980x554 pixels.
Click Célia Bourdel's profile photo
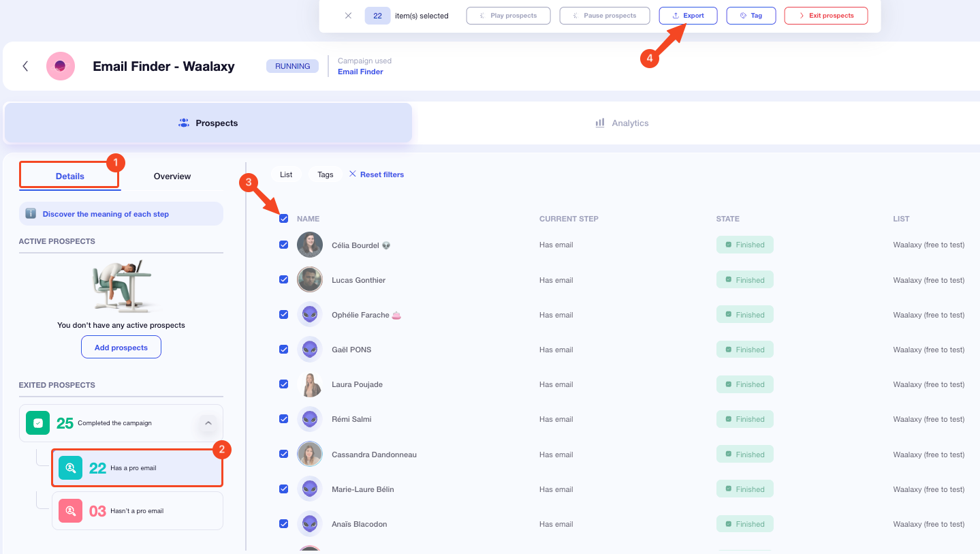click(x=310, y=245)
